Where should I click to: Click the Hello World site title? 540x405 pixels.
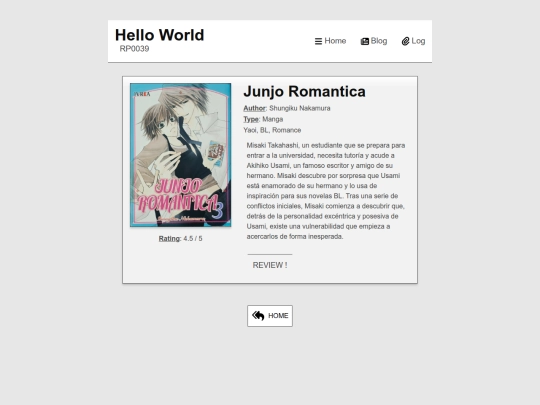pos(159,35)
